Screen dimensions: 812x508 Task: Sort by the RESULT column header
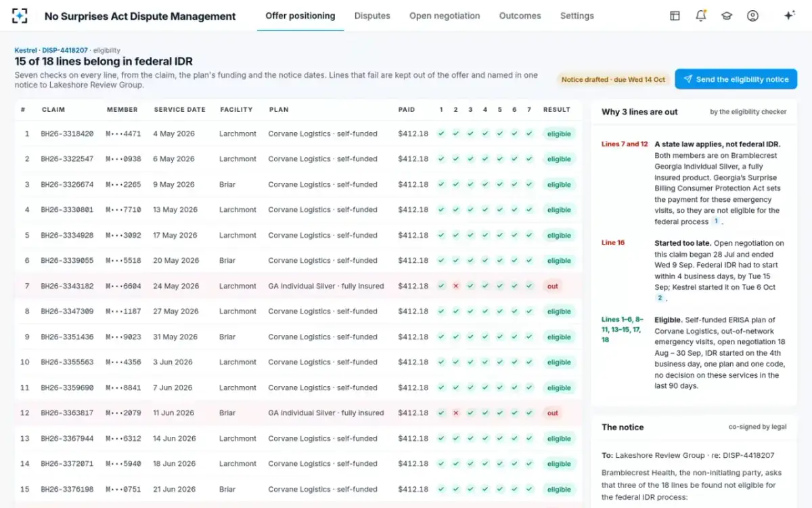click(557, 110)
